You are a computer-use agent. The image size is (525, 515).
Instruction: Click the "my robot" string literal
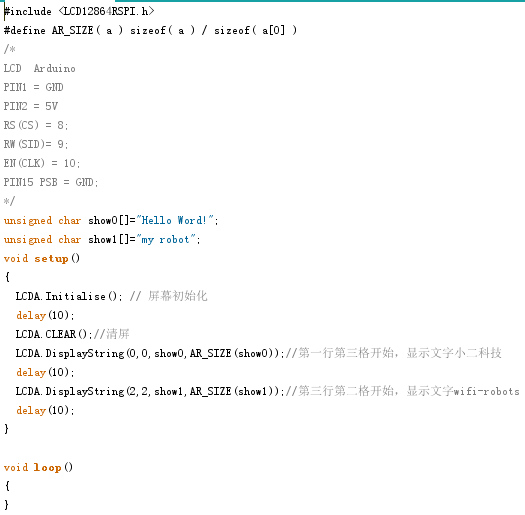coord(166,239)
